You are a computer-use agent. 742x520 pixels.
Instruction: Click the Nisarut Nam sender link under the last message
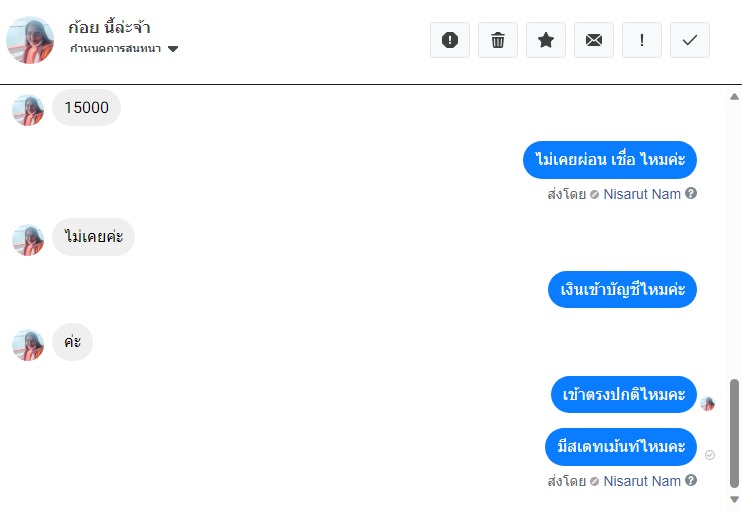[642, 481]
